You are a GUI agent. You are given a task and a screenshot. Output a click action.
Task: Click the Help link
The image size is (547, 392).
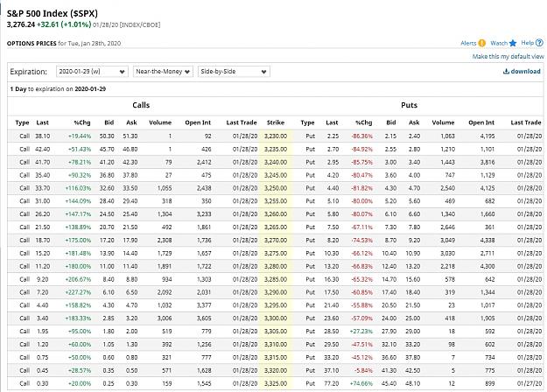coord(528,43)
